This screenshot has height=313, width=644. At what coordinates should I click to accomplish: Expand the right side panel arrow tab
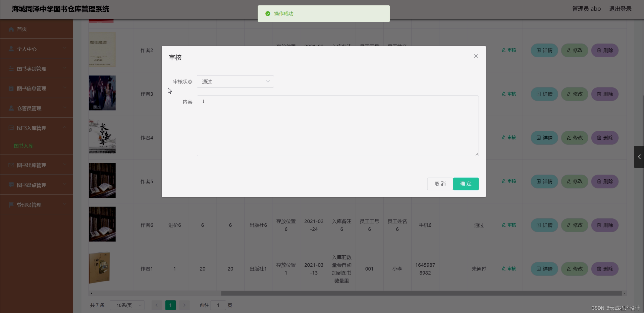[x=639, y=157]
